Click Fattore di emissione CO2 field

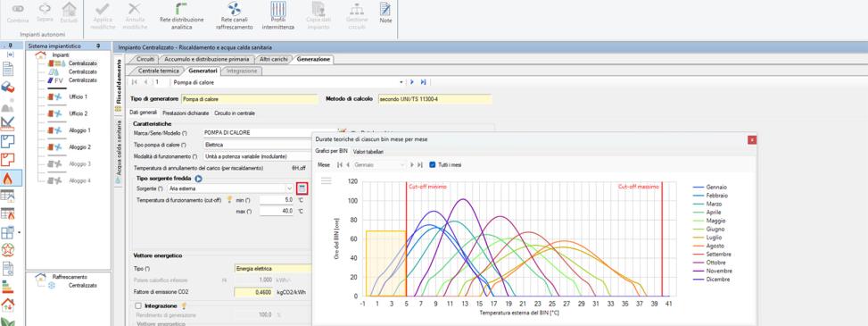click(253, 292)
